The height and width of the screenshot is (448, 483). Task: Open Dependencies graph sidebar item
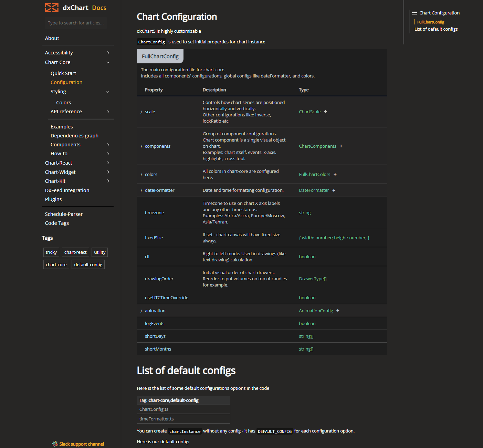(74, 136)
